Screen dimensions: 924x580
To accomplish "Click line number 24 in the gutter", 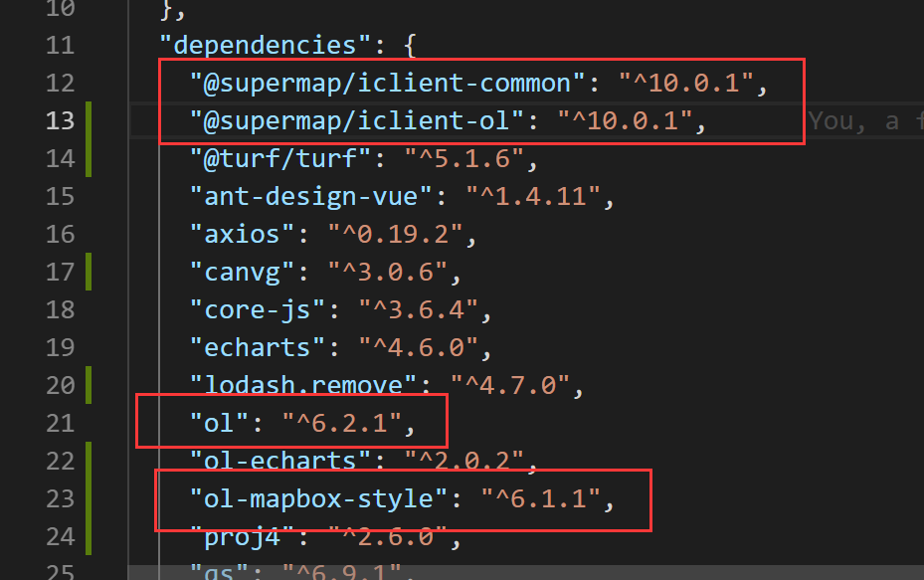I will coord(60,536).
